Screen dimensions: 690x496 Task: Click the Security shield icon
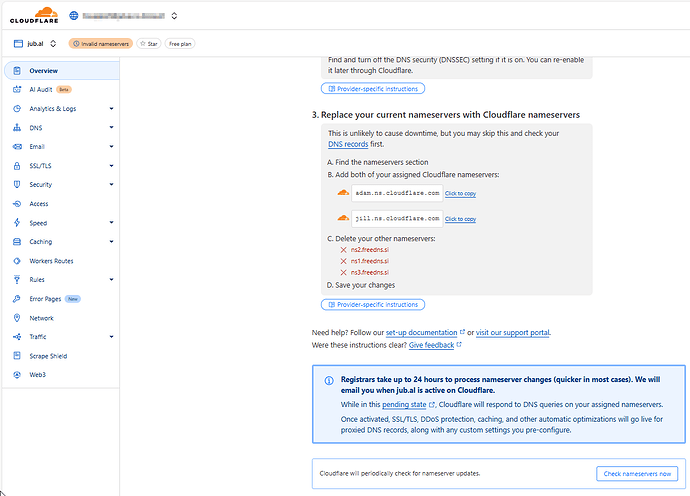[17, 184]
